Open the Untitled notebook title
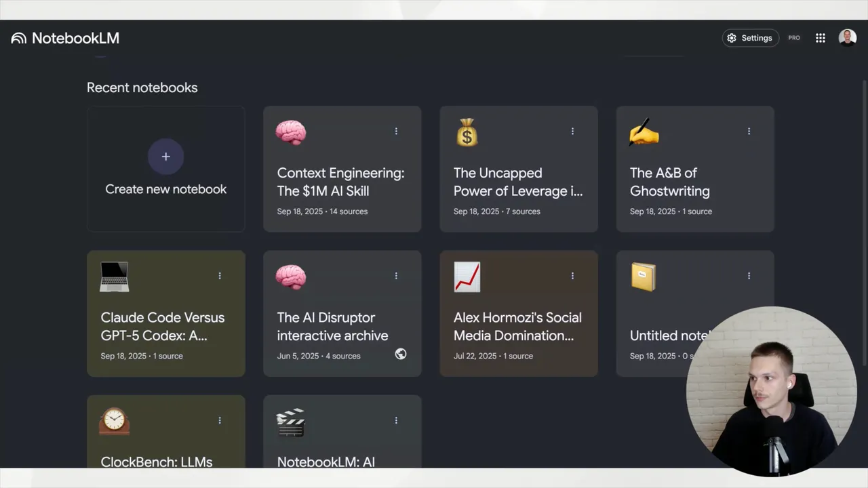Screen dimensions: 868x488 point(670,335)
